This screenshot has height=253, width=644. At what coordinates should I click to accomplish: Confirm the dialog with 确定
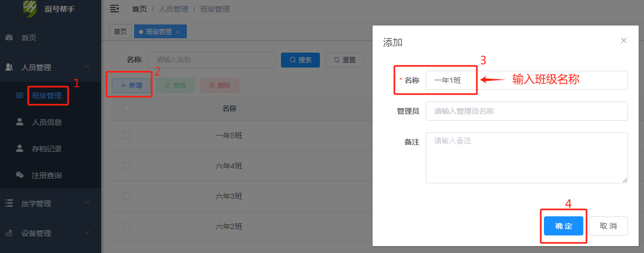[564, 226]
